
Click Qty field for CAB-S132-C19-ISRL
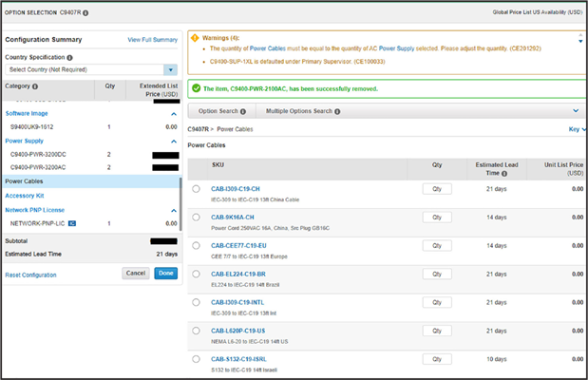pyautogui.click(x=437, y=359)
